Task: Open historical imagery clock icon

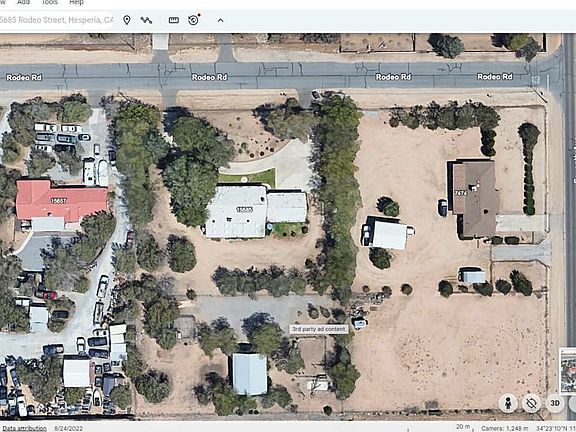Action: [x=194, y=20]
